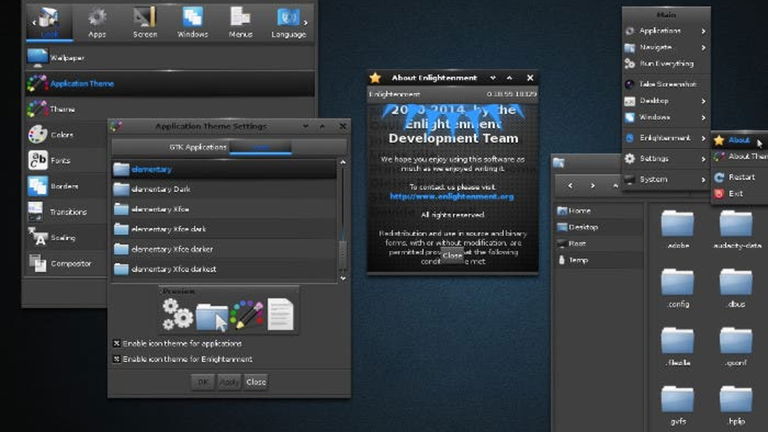Select elementary Xfce darker icon theme

[224, 249]
